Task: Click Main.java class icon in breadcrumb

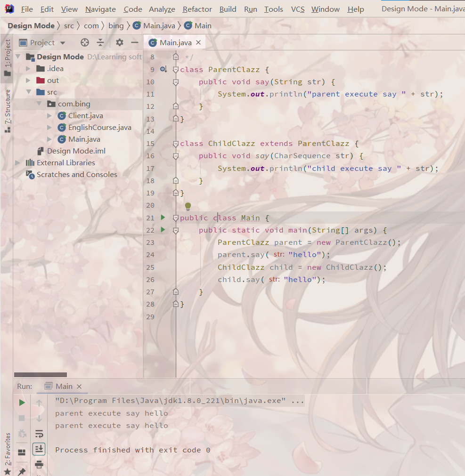Action: [x=137, y=25]
